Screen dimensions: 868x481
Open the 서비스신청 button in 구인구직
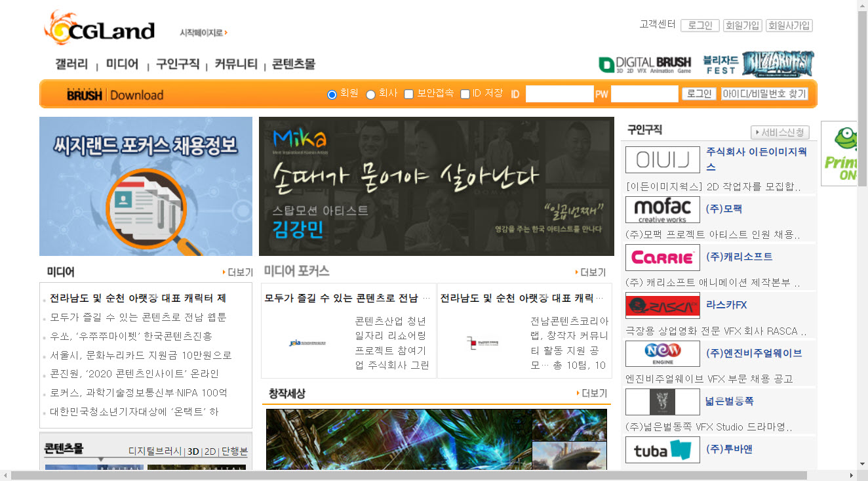[x=780, y=133]
